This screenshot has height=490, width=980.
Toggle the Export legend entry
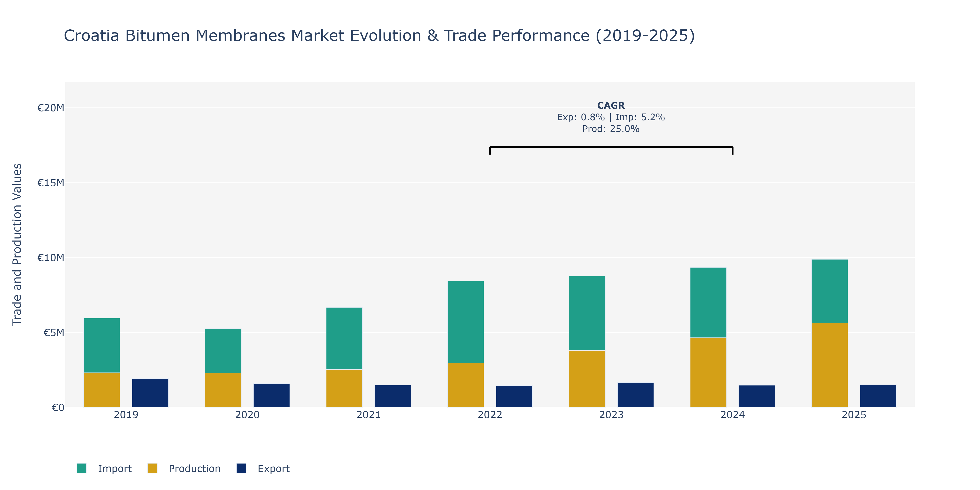pyautogui.click(x=263, y=468)
